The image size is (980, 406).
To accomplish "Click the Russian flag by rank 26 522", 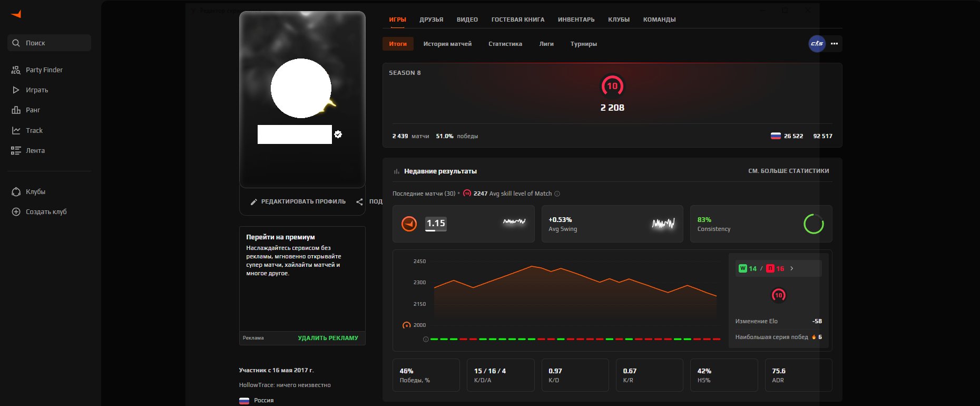I will pos(776,136).
